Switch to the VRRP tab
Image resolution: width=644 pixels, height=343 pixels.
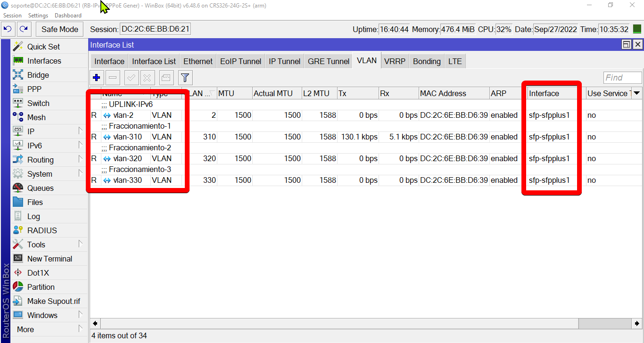[x=395, y=61]
